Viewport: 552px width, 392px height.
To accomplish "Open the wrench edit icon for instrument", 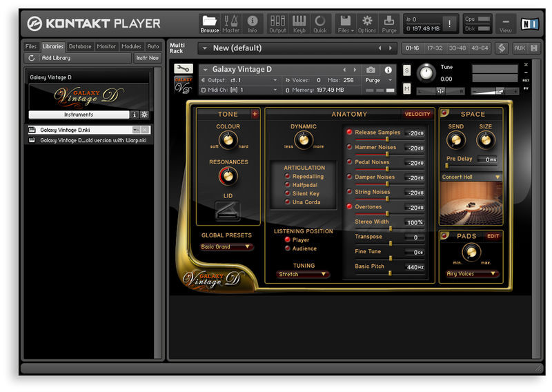I will coord(183,68).
